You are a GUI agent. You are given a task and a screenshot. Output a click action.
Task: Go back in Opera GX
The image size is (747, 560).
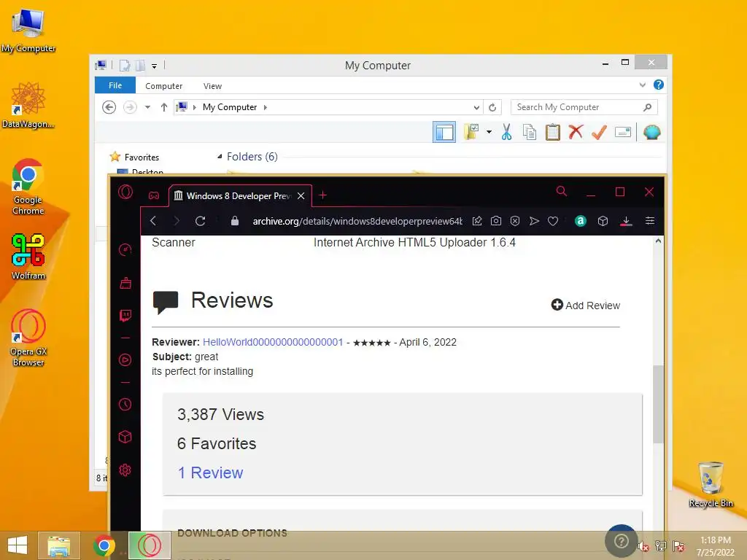[x=153, y=221]
